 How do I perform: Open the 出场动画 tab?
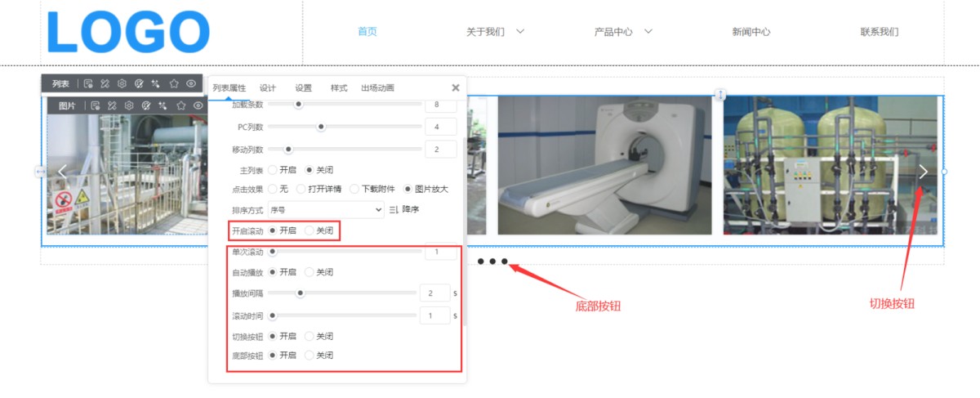377,88
